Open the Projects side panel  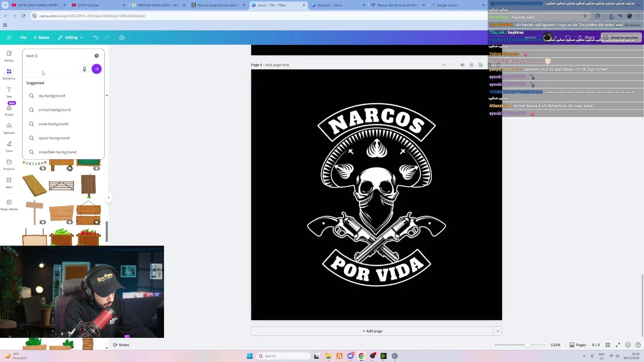coord(9,164)
